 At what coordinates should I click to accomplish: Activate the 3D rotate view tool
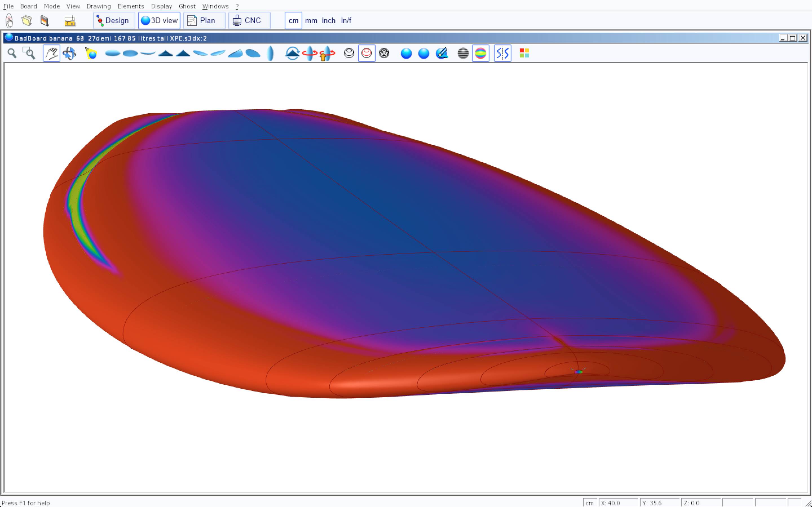pos(69,53)
